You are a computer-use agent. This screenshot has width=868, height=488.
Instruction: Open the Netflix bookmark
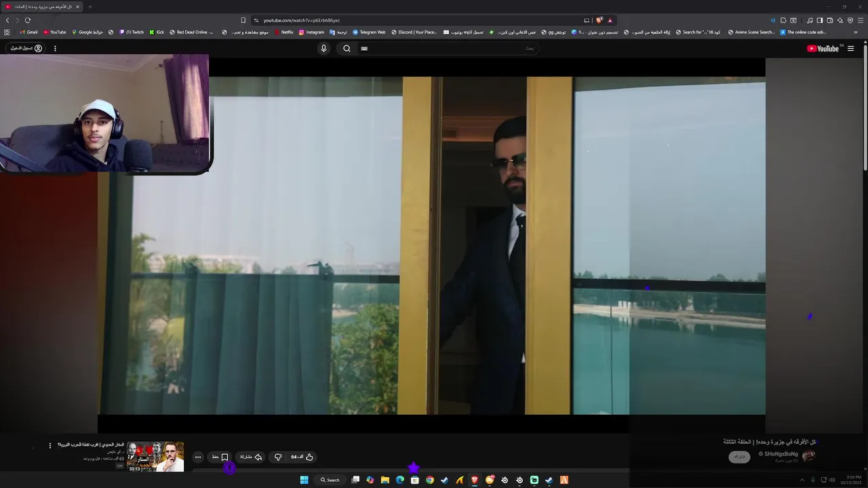(283, 32)
